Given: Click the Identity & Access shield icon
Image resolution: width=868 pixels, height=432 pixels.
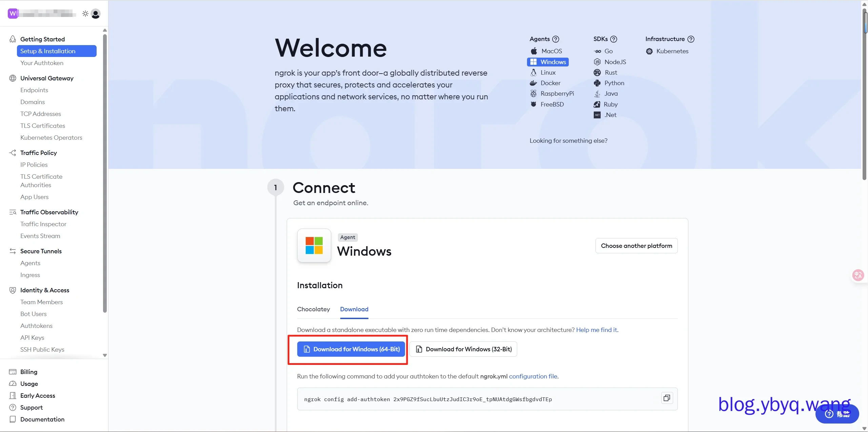Looking at the screenshot, I should (x=13, y=290).
